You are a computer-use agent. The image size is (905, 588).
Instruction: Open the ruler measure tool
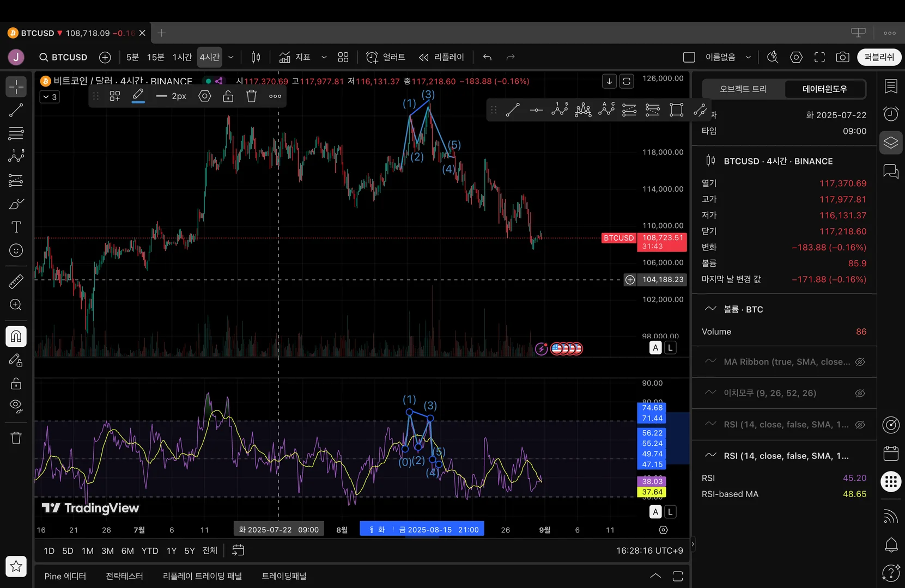tap(16, 281)
